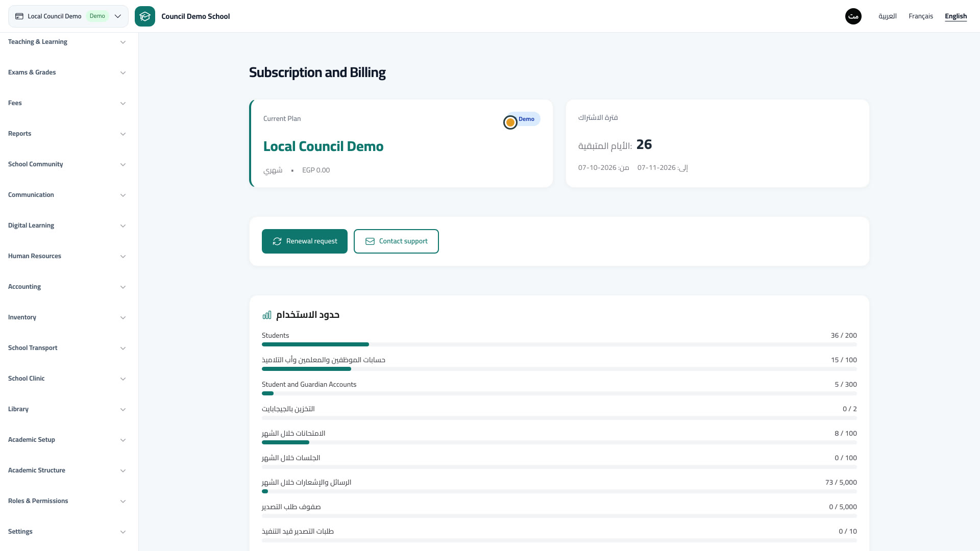The width and height of the screenshot is (980, 551).
Task: Expand Academic Setup in the sidebar
Action: (x=67, y=440)
